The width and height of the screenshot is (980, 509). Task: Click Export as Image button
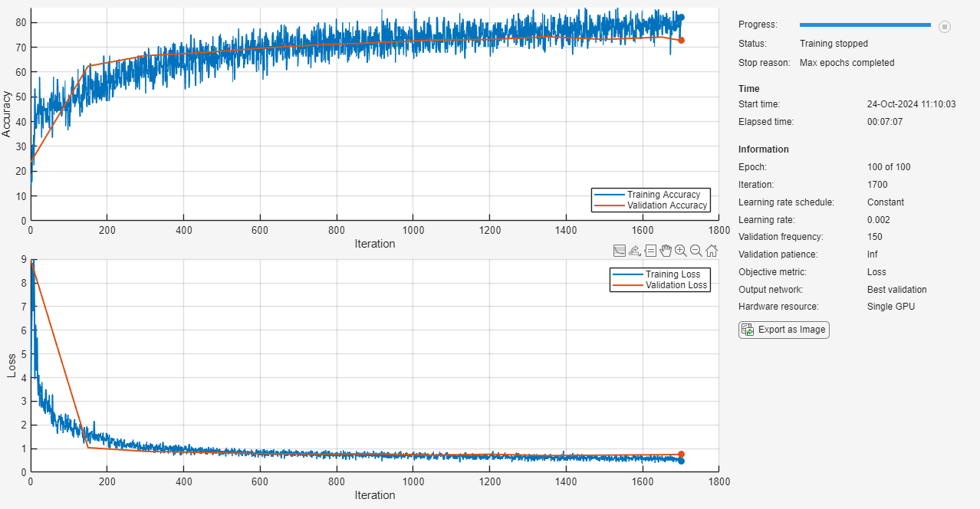tap(784, 330)
